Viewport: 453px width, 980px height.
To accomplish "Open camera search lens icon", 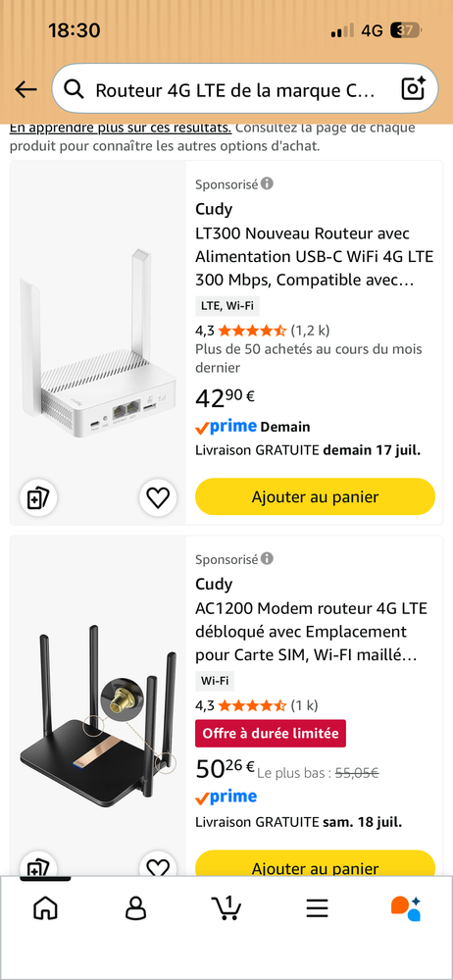I will point(413,88).
